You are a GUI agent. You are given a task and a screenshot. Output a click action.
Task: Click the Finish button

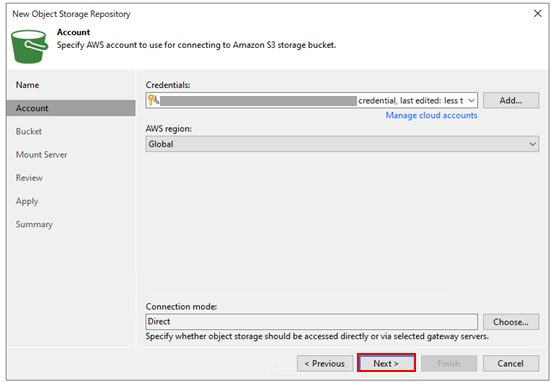click(449, 363)
